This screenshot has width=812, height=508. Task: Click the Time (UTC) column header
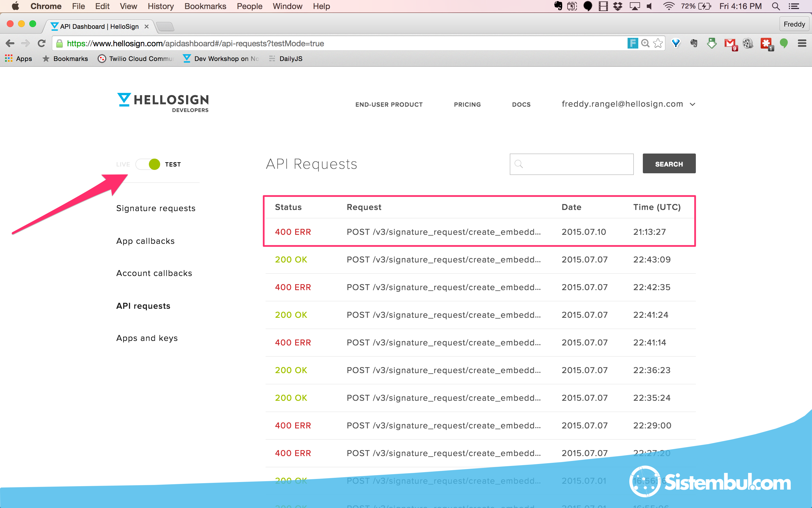[x=657, y=207]
